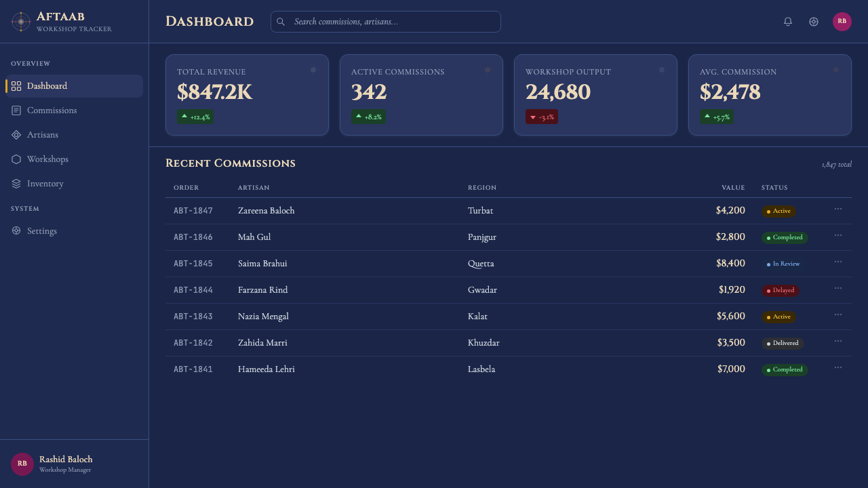Open more options for order ABT-1847
Viewport: 868px width, 488px height.
click(x=838, y=209)
